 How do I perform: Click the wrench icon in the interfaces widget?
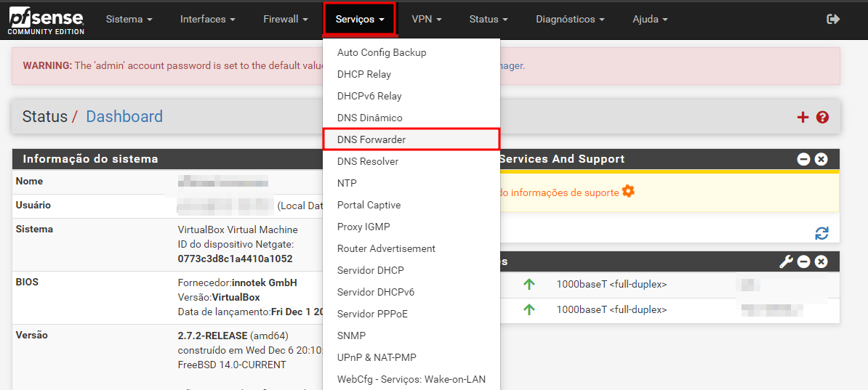(x=786, y=261)
